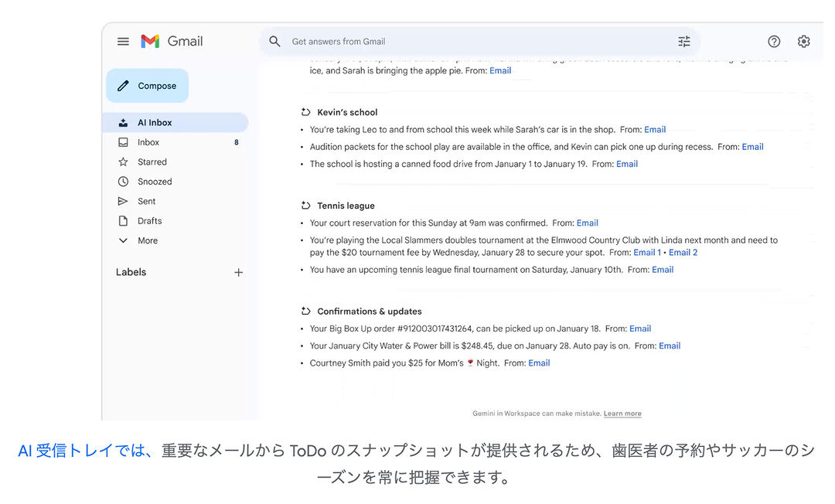Click refresh icon beside Kevin's school
This screenshot has width=835, height=504.
(305, 112)
